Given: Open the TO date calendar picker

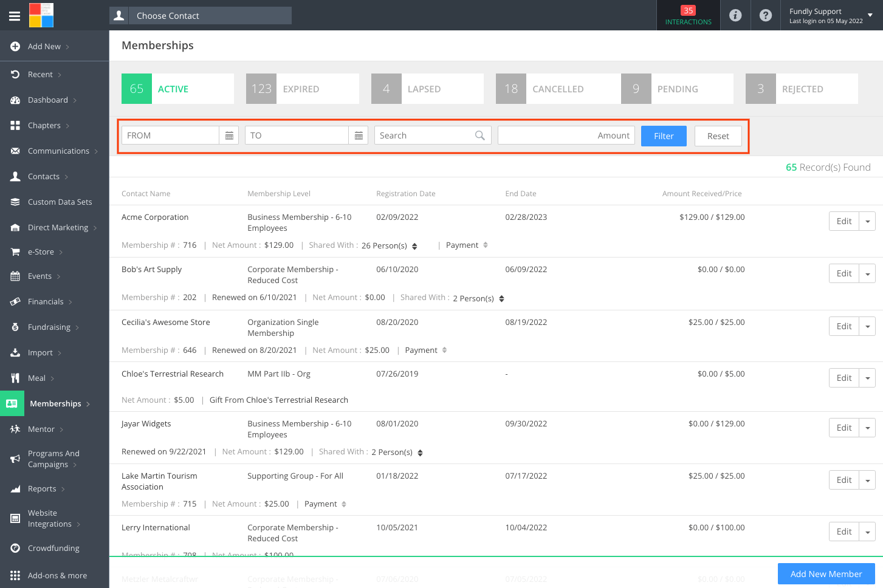Looking at the screenshot, I should [x=359, y=135].
